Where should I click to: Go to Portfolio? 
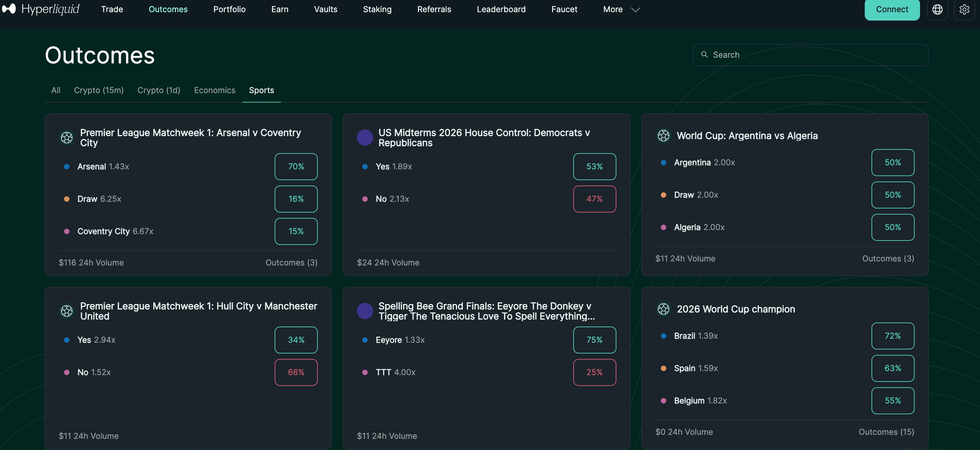click(x=229, y=9)
